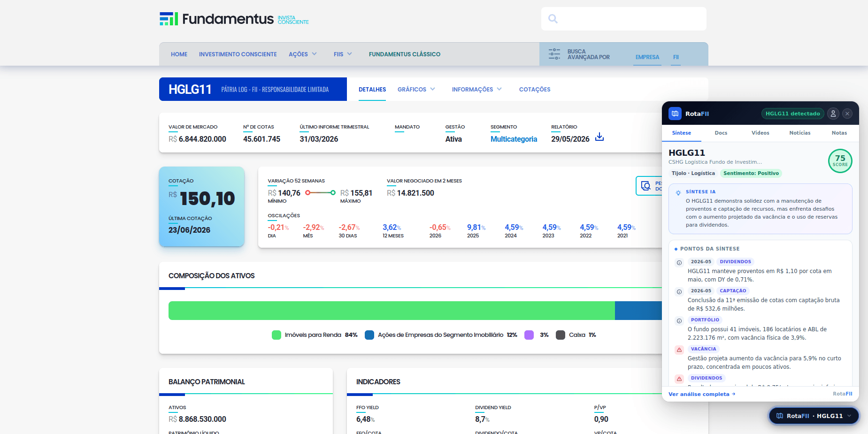
Task: Click the 9,81% 2025 oscillation value
Action: tap(476, 228)
